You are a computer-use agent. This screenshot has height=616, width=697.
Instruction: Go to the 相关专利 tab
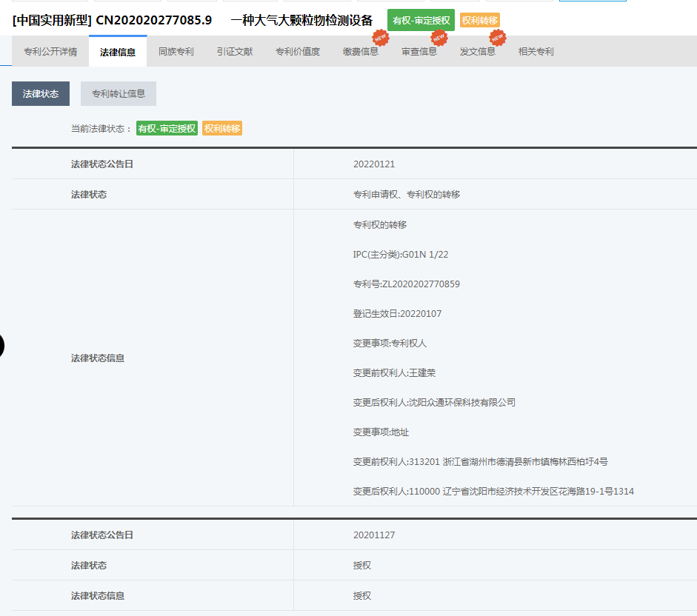pos(536,52)
